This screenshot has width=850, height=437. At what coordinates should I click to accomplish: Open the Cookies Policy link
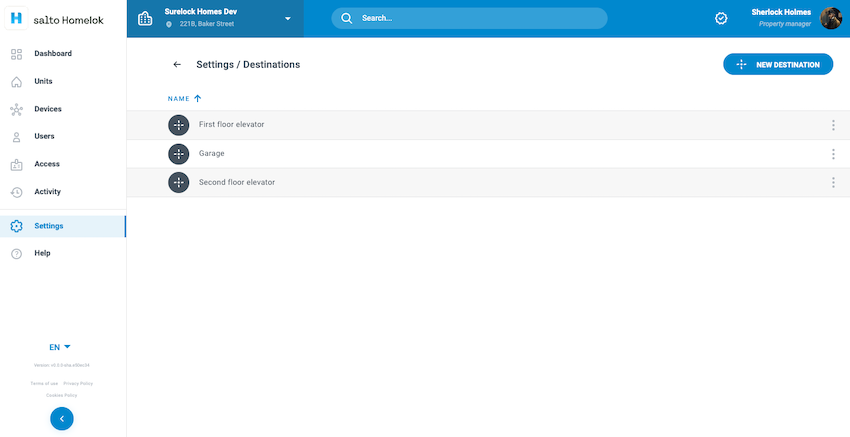coord(61,395)
